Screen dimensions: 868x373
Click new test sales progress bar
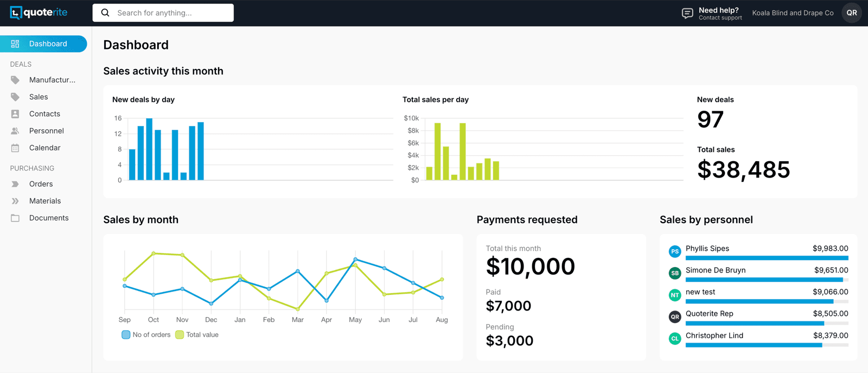767,301
